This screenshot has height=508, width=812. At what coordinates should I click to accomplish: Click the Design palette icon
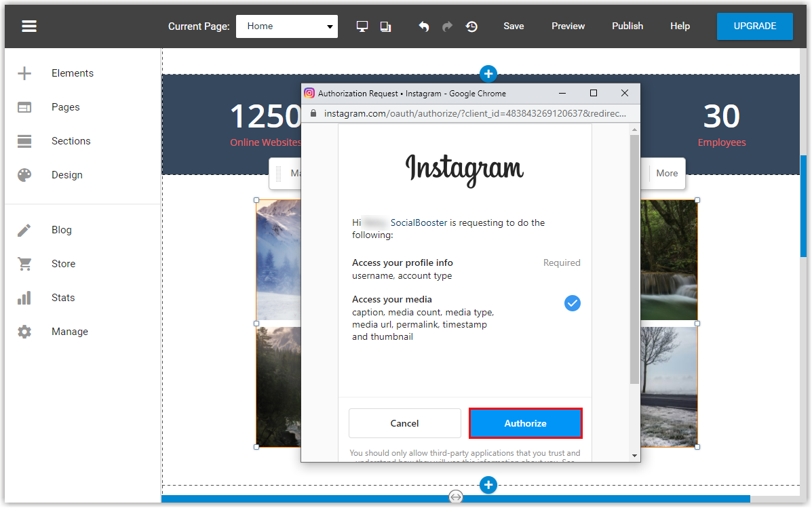24,175
